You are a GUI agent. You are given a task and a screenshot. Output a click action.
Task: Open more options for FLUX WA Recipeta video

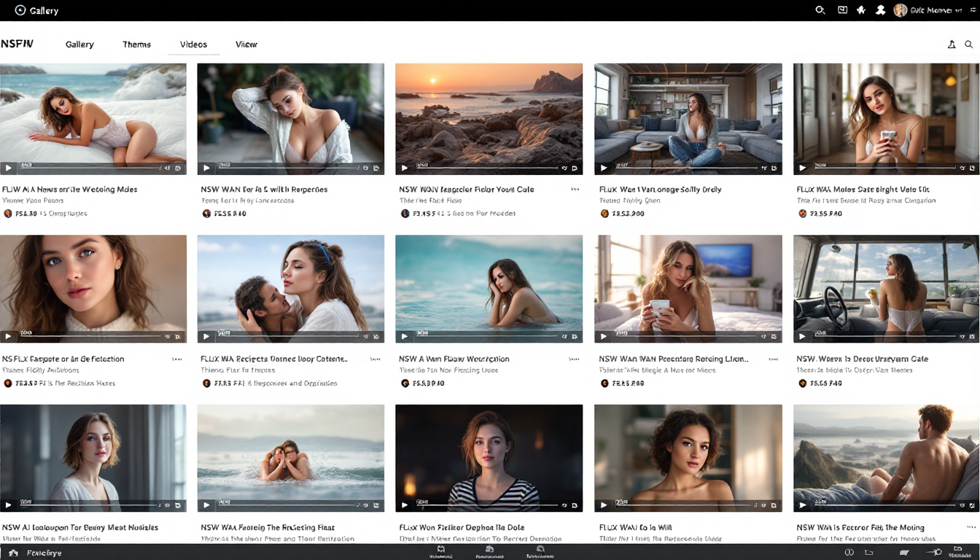click(x=375, y=359)
